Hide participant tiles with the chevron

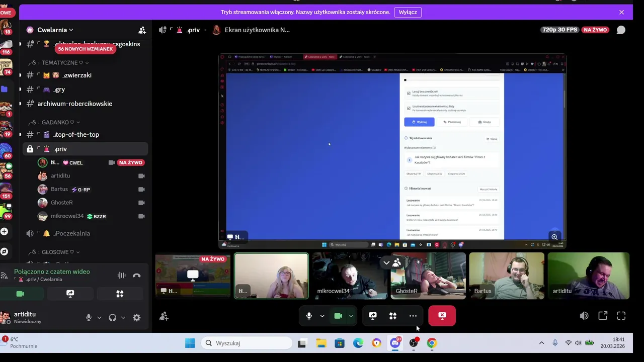click(386, 262)
